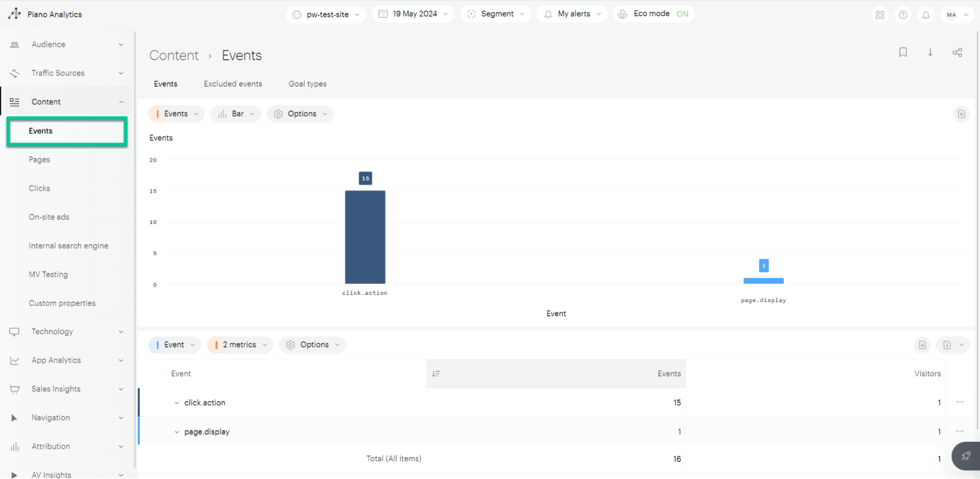Click the download arrow icon near the chart
Viewport: 980px width, 479px height.
click(x=930, y=52)
